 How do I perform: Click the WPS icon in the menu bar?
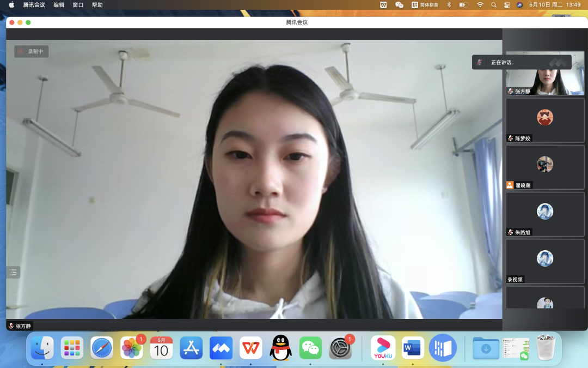click(x=383, y=5)
